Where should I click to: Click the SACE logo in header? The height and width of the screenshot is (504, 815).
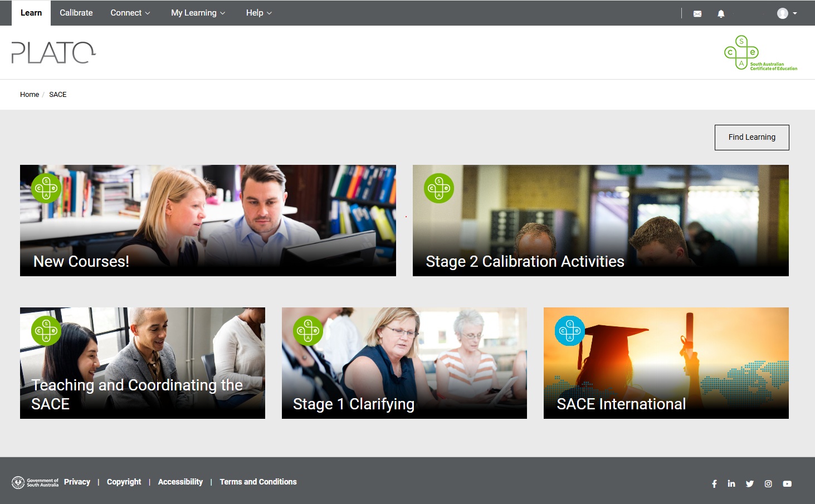(760, 53)
